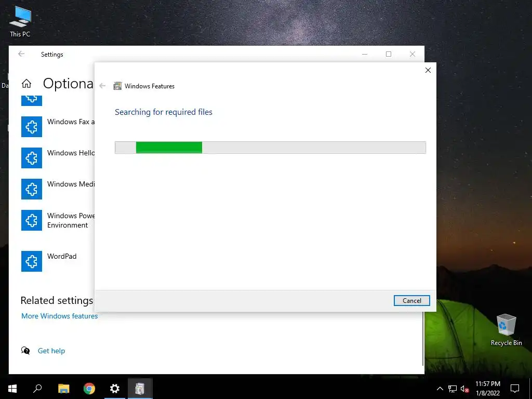Click the WordPad feature label
This screenshot has width=532, height=399.
pyautogui.click(x=62, y=257)
